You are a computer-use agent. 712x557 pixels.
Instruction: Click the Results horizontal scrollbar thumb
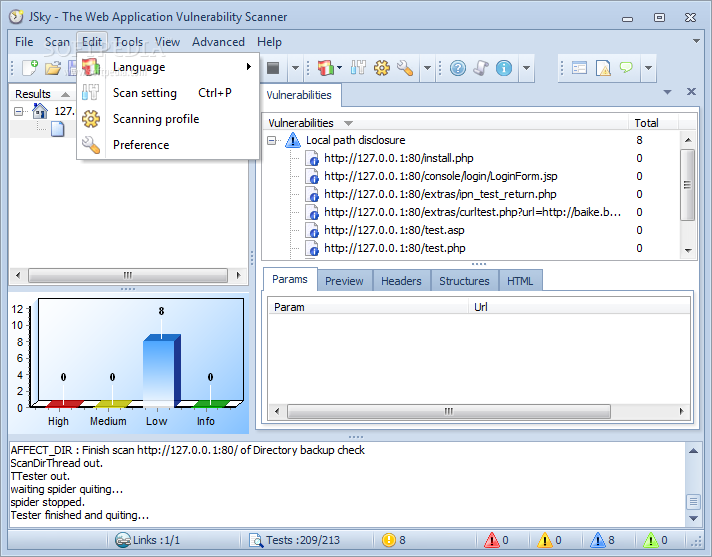128,275
